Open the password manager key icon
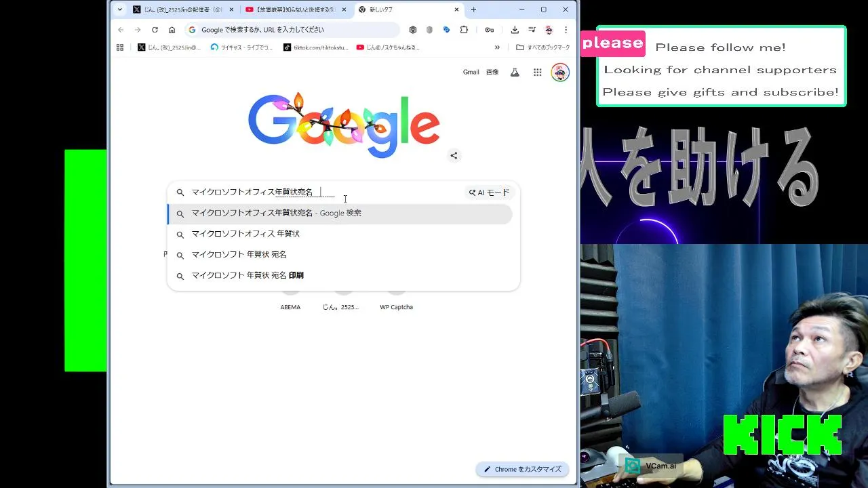 [x=489, y=30]
